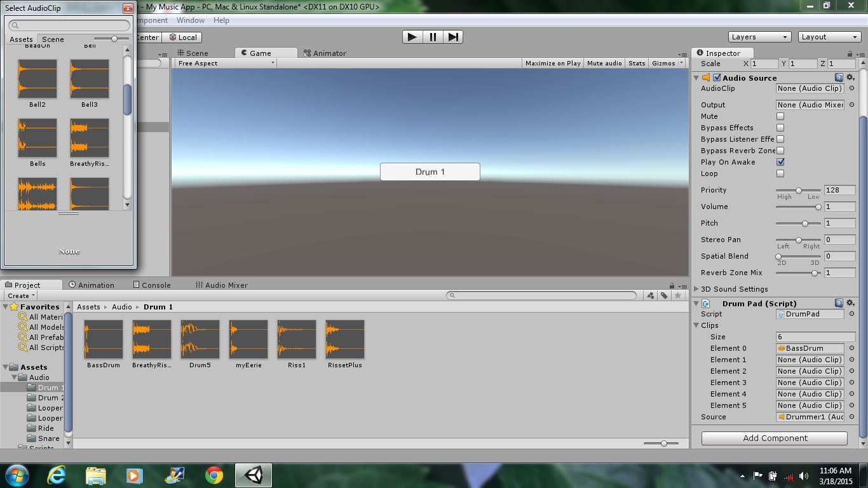Select the Drum5 audio clip asset

(x=200, y=344)
